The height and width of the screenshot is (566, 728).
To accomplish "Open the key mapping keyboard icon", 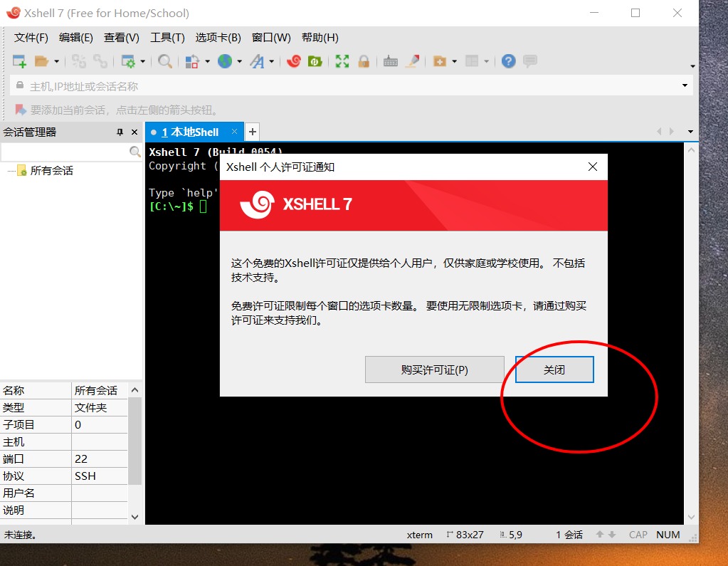I will pos(391,61).
